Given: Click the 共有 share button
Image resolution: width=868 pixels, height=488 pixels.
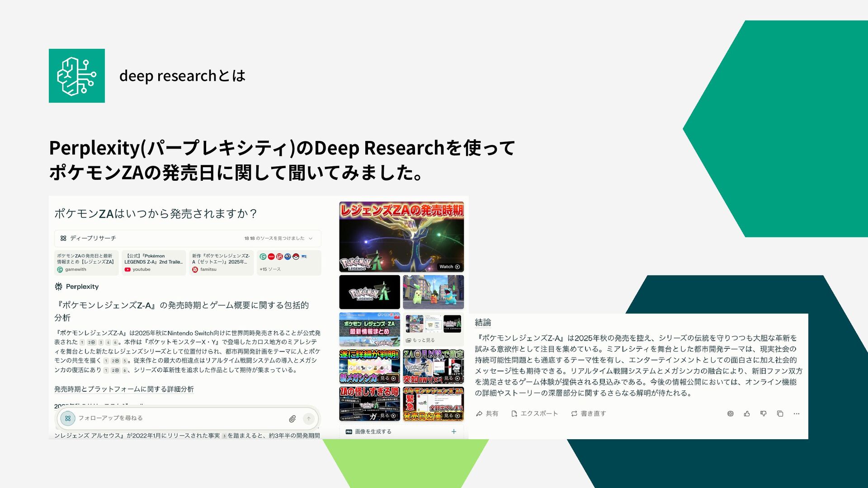Looking at the screenshot, I should point(487,413).
